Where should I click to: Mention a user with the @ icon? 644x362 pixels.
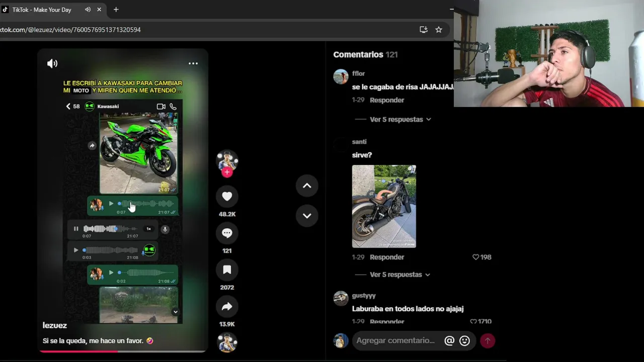click(x=449, y=340)
